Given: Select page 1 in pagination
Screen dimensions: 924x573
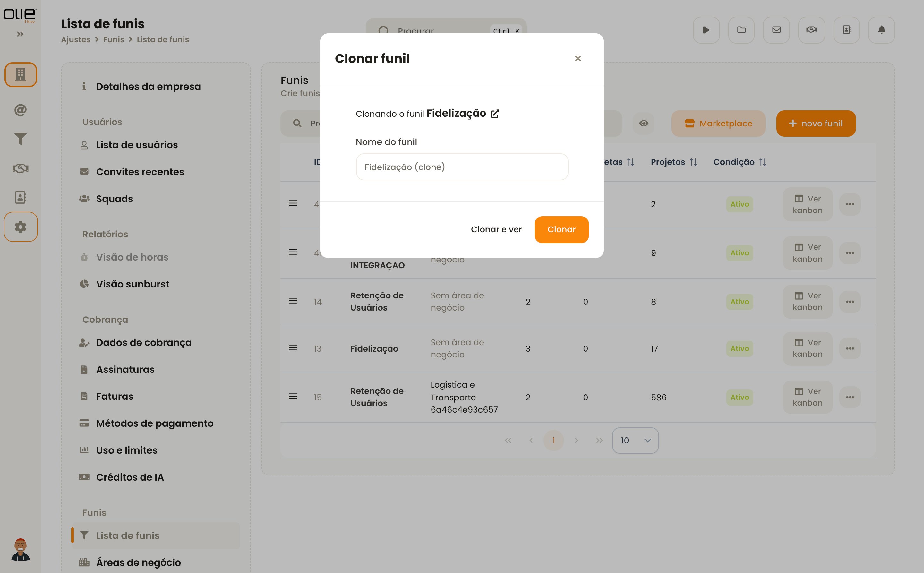Looking at the screenshot, I should [x=553, y=440].
